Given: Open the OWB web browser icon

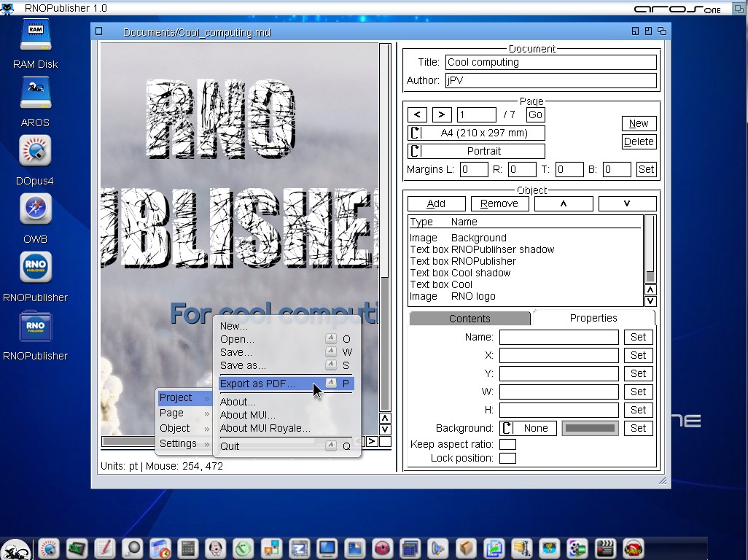Looking at the screenshot, I should [x=35, y=211].
